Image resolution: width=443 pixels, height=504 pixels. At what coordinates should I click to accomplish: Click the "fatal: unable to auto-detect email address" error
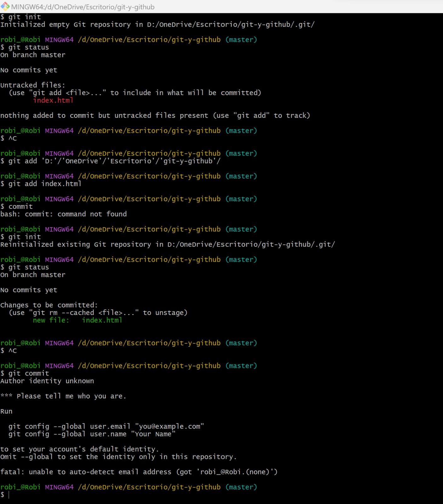139,472
